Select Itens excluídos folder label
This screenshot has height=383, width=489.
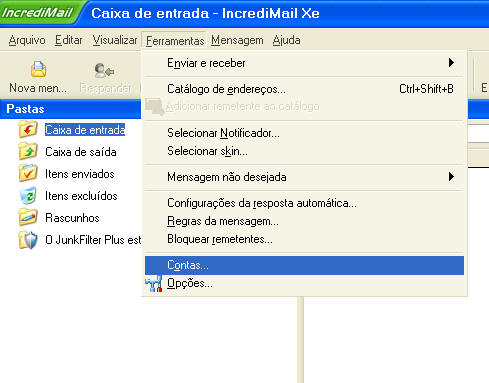tap(81, 196)
